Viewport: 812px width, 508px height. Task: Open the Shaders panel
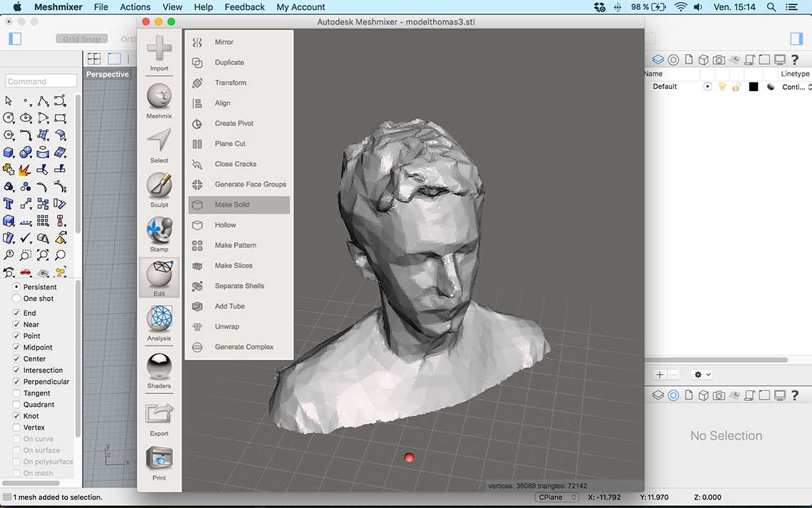tap(159, 370)
